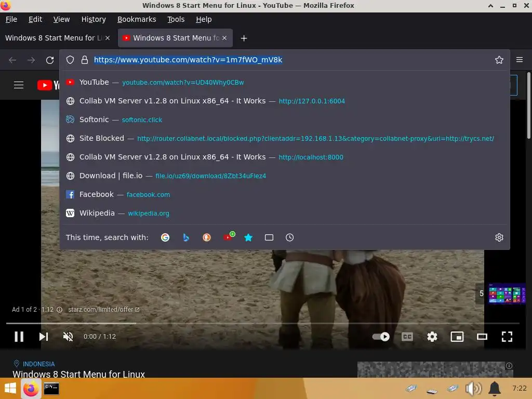Select Collab VM Server 127.0.0.1:6004 suggestion
Viewport: 532px width, 399px height.
click(x=284, y=101)
